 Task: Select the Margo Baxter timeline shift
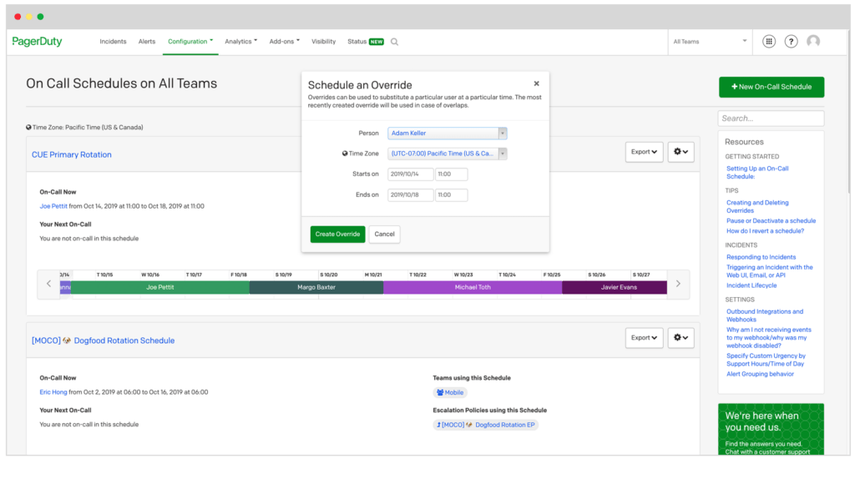point(316,287)
